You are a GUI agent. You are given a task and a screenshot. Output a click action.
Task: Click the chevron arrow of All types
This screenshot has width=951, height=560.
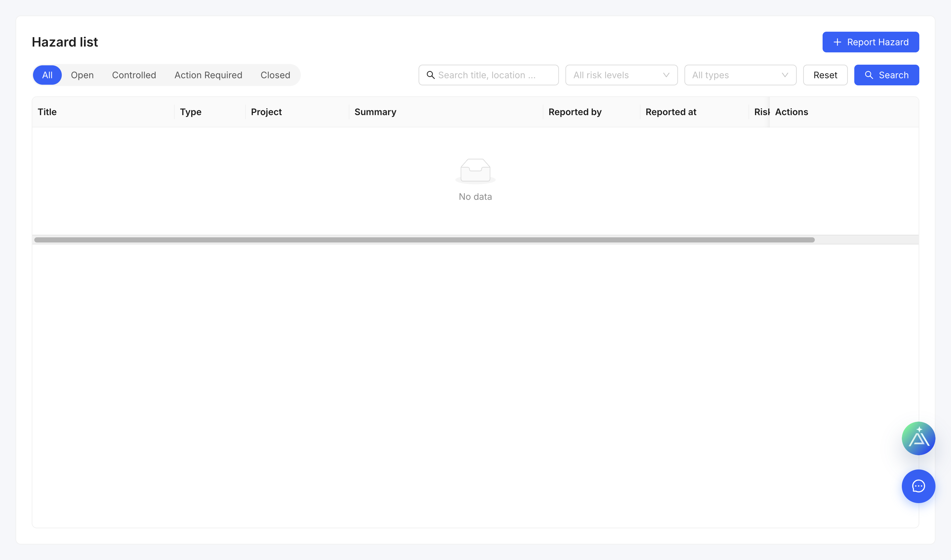click(x=784, y=75)
